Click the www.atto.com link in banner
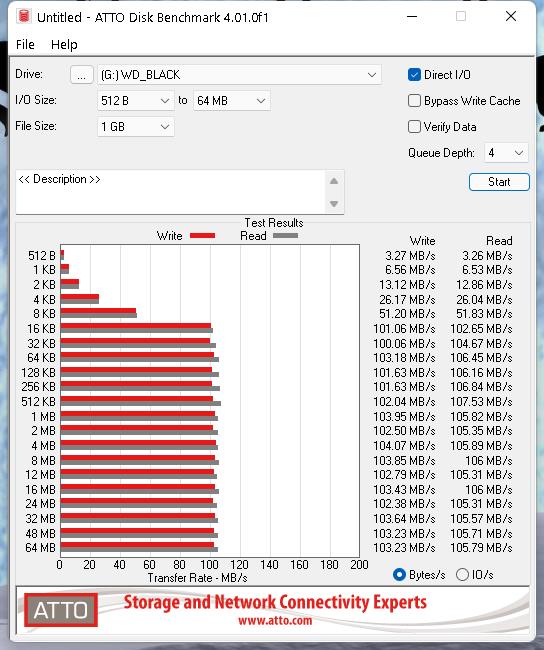 275,621
